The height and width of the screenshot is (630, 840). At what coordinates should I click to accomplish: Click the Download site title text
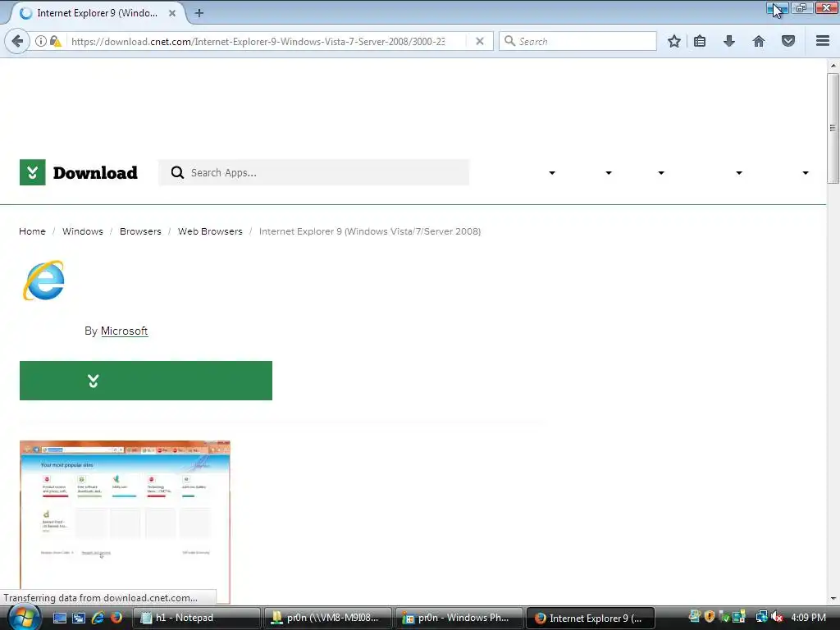click(x=95, y=172)
